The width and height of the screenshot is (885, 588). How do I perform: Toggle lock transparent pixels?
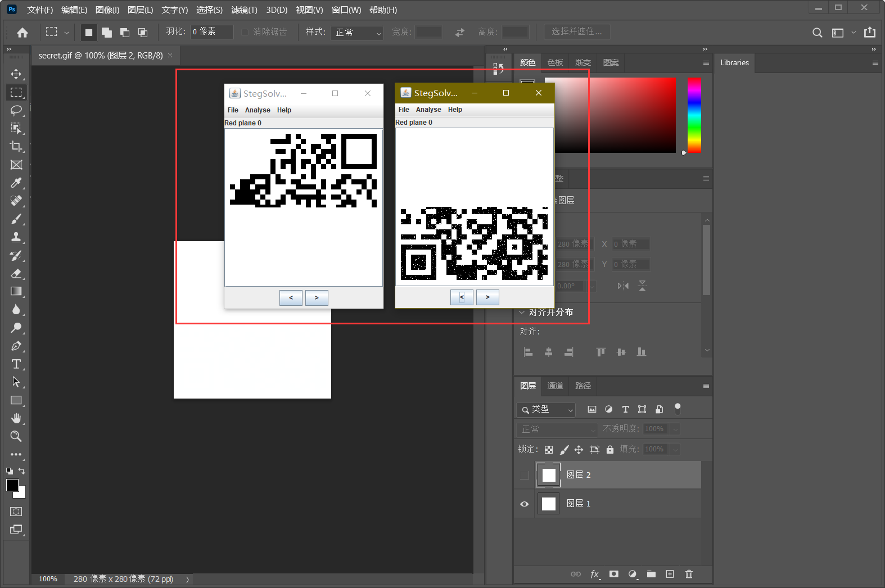pos(549,449)
